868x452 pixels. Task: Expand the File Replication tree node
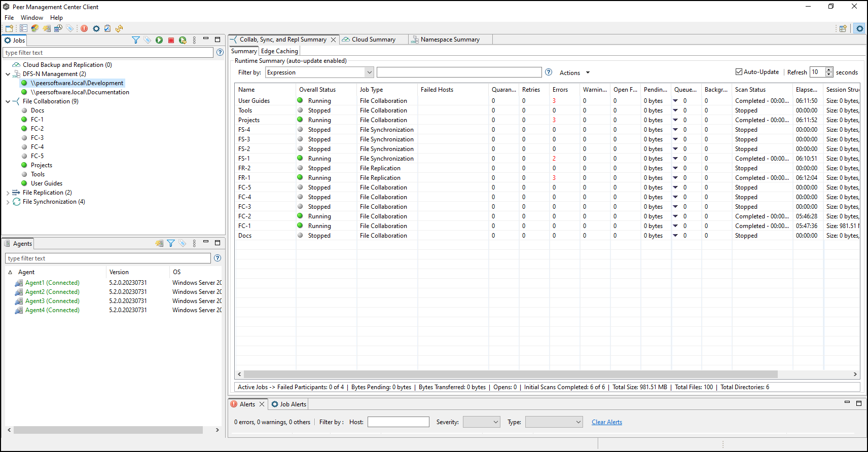pyautogui.click(x=8, y=193)
